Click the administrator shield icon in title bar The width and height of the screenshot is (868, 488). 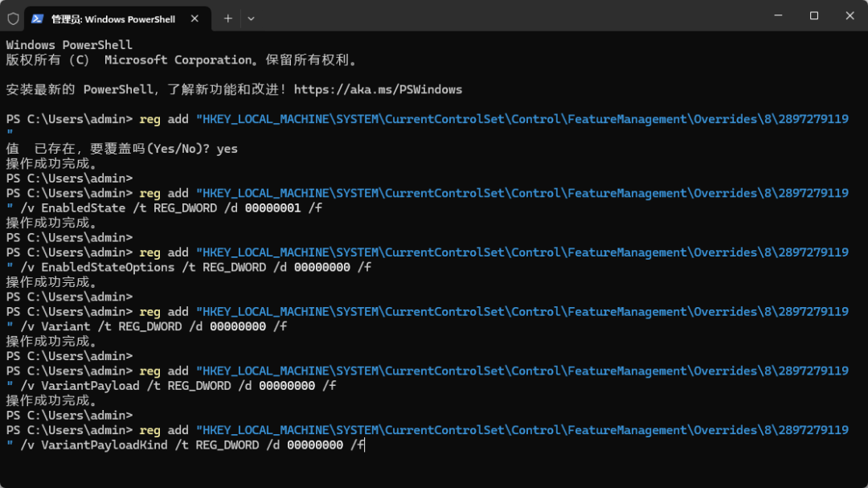pos(13,18)
